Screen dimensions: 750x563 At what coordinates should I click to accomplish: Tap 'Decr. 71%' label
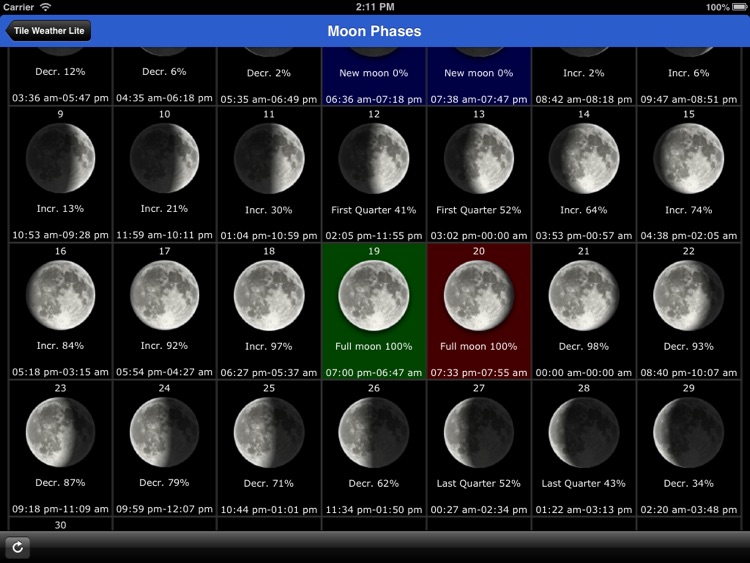tap(269, 484)
